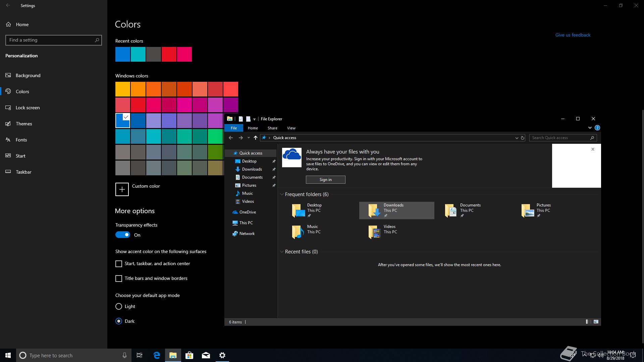Click the back arrow in Settings
Image resolution: width=644 pixels, height=362 pixels.
(x=8, y=5)
